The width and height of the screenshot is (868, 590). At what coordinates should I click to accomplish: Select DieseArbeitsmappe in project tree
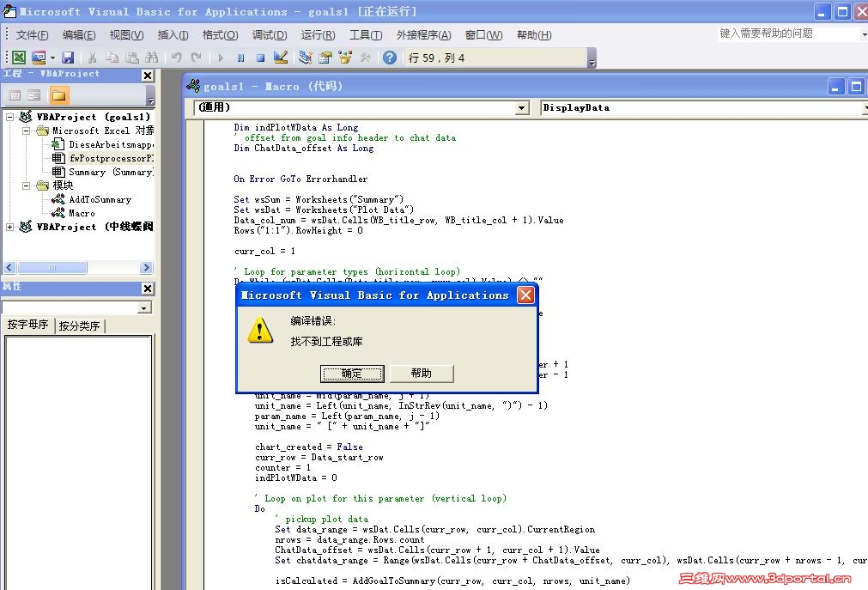coord(110,144)
